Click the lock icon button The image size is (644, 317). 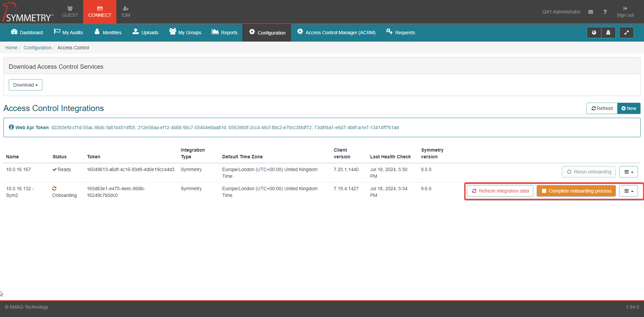[x=608, y=33]
